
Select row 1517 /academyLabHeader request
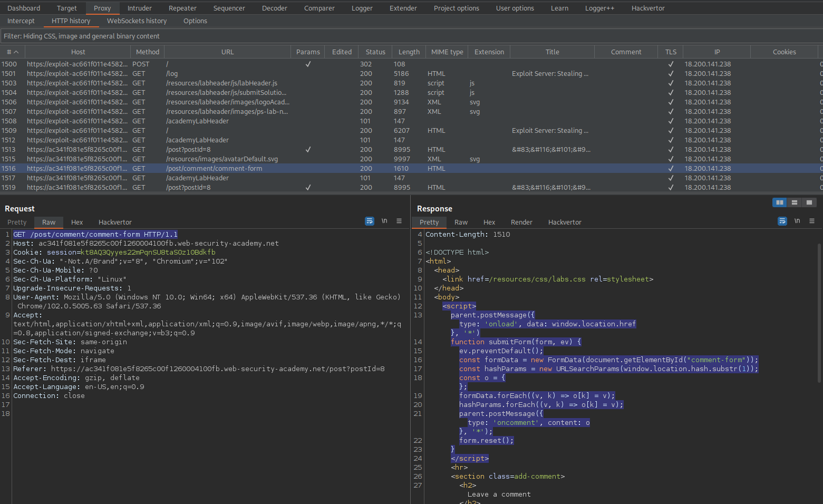(x=411, y=178)
